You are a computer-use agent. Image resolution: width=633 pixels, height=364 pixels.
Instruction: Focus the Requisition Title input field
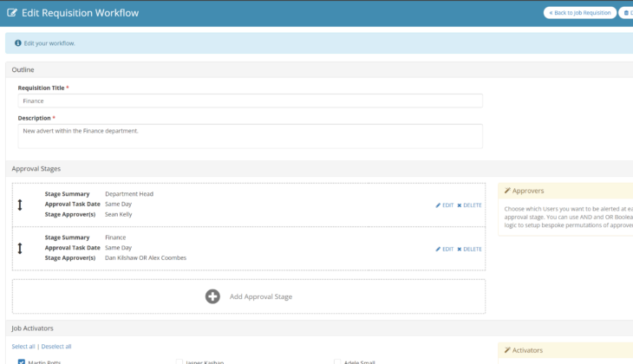pyautogui.click(x=250, y=101)
